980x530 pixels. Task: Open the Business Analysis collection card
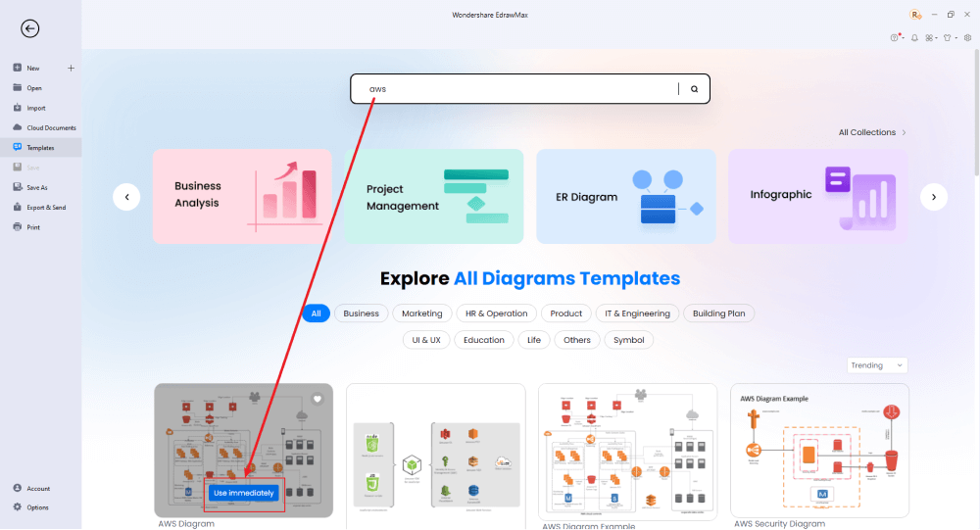point(242,196)
